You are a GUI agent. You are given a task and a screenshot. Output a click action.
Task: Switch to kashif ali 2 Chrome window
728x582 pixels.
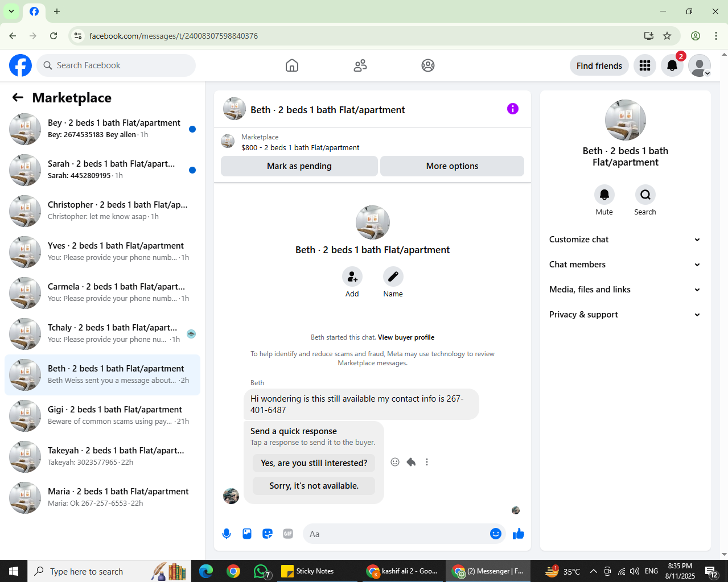tap(402, 571)
